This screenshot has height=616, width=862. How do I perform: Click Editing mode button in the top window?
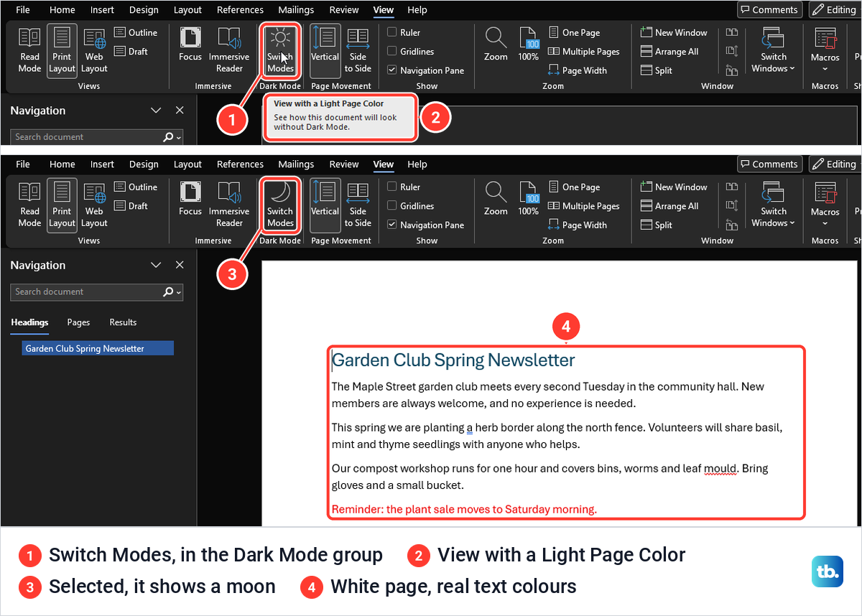click(835, 10)
